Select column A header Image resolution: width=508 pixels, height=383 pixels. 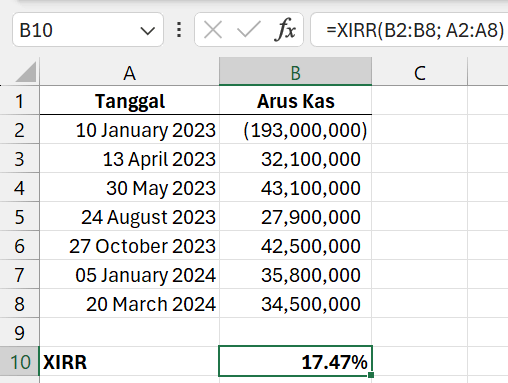coord(129,72)
